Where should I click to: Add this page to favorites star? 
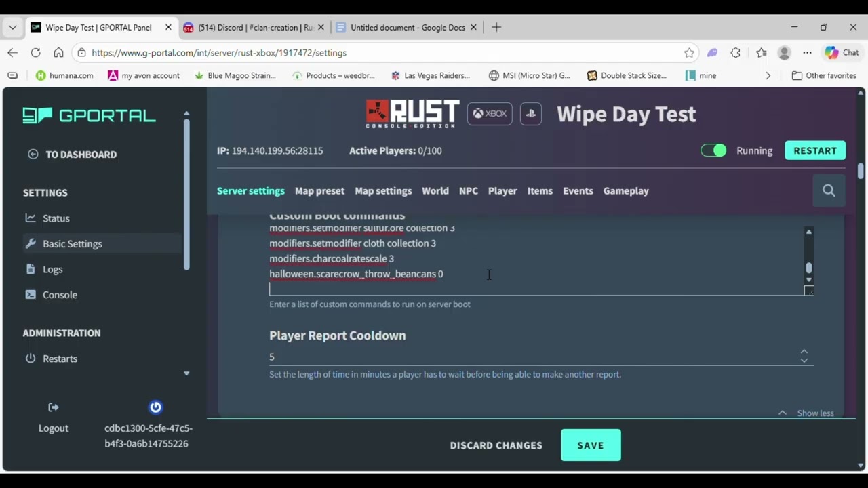(689, 53)
